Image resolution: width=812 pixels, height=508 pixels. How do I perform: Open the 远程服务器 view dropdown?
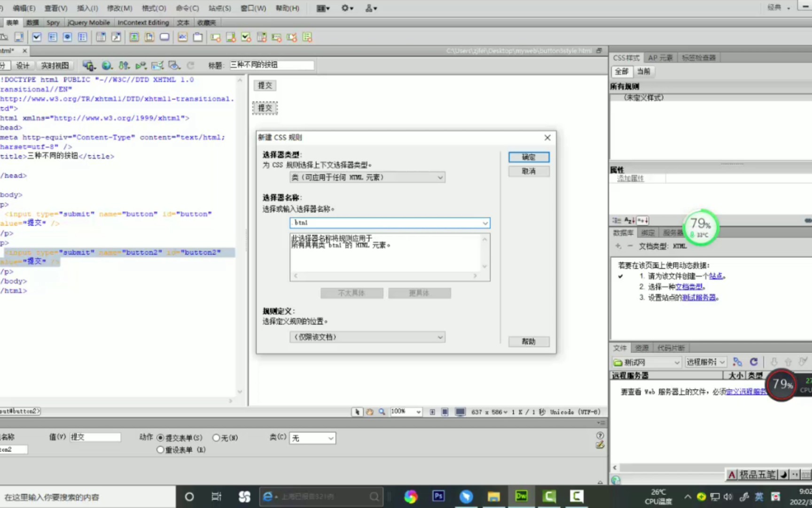pyautogui.click(x=706, y=362)
